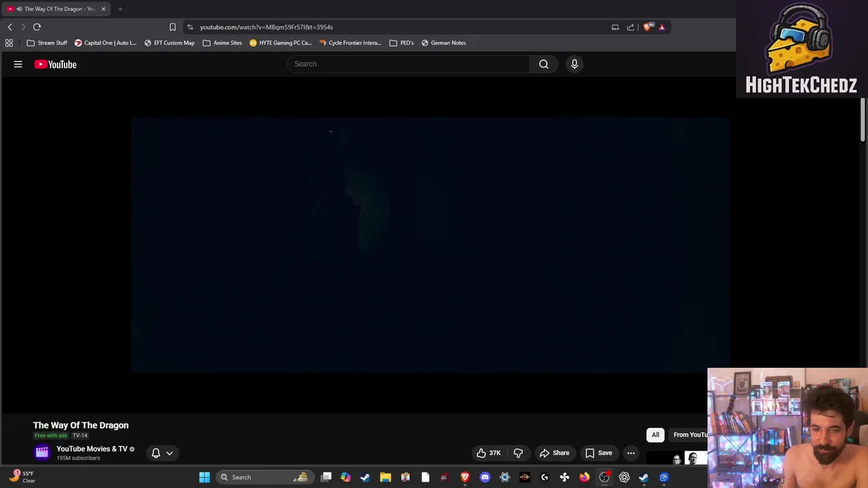Click the 195M subscribers text
Screen dimensions: 868x488
pyautogui.click(x=78, y=458)
